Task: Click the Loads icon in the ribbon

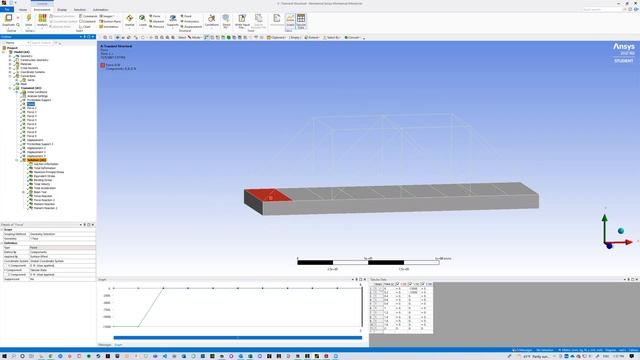Action: point(142,18)
